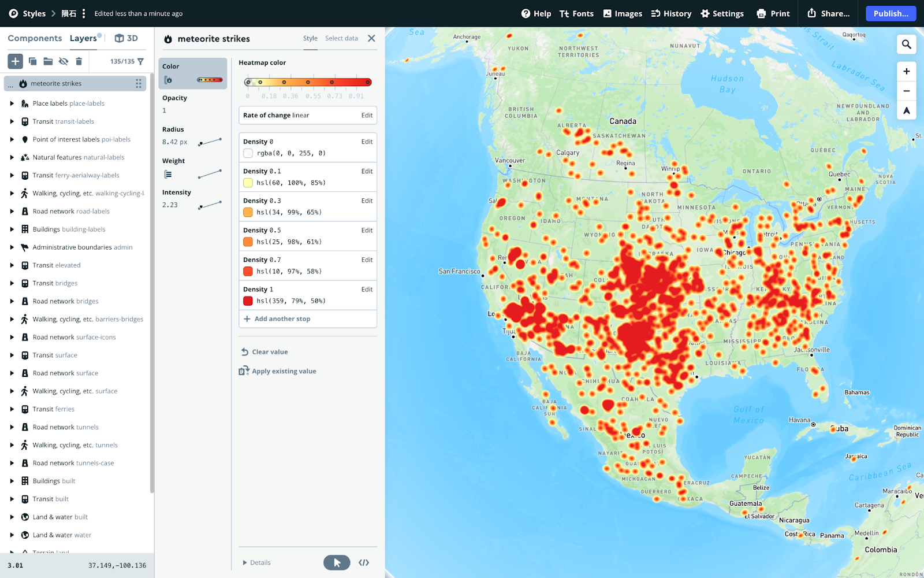This screenshot has width=924, height=578.
Task: Switch the map into 3D mode
Action: click(x=126, y=38)
